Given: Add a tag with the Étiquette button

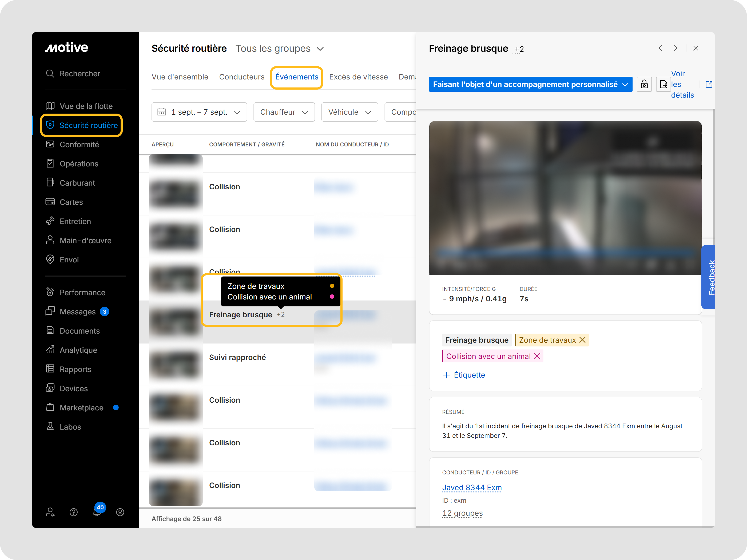Looking at the screenshot, I should click(x=464, y=375).
